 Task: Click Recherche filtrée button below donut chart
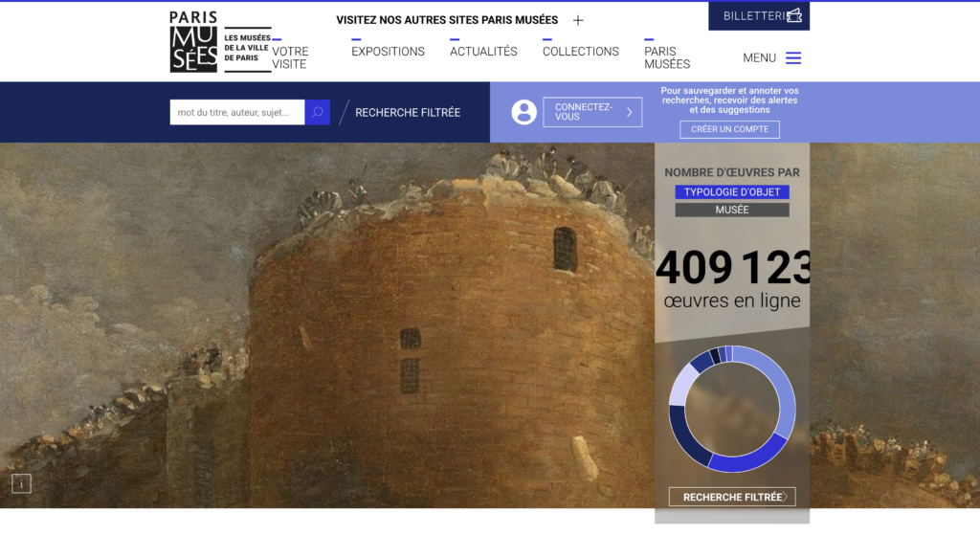click(x=731, y=497)
